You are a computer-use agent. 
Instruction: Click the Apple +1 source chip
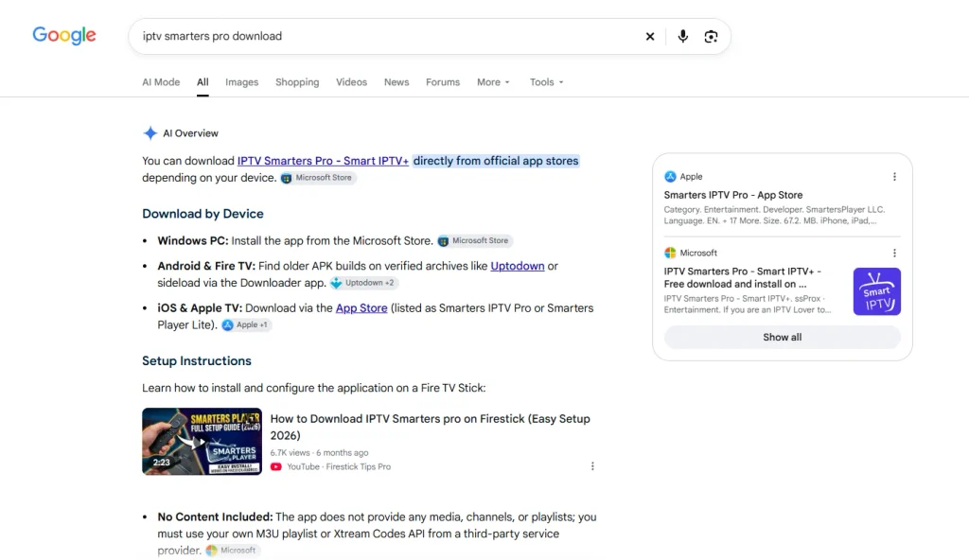[x=245, y=325]
